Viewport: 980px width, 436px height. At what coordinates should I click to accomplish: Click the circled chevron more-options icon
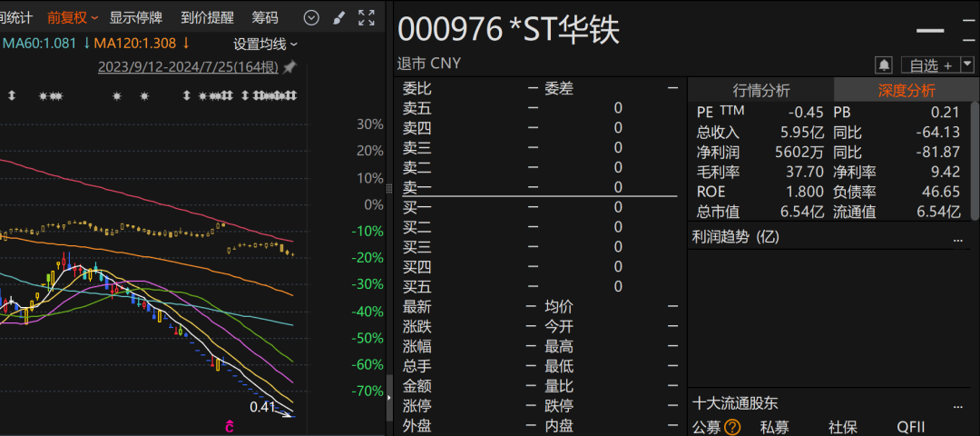click(x=311, y=17)
